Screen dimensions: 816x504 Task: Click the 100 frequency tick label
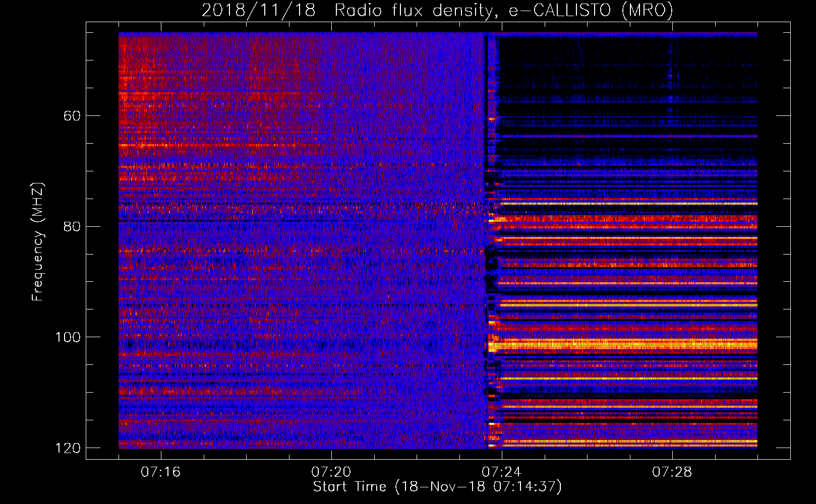pos(68,337)
